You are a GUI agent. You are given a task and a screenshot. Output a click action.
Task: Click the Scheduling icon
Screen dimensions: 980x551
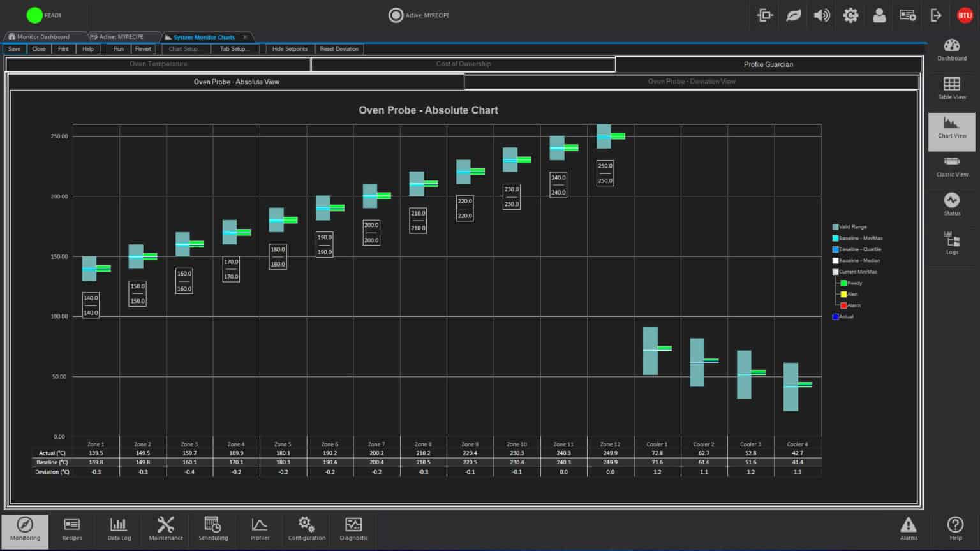[x=213, y=529]
